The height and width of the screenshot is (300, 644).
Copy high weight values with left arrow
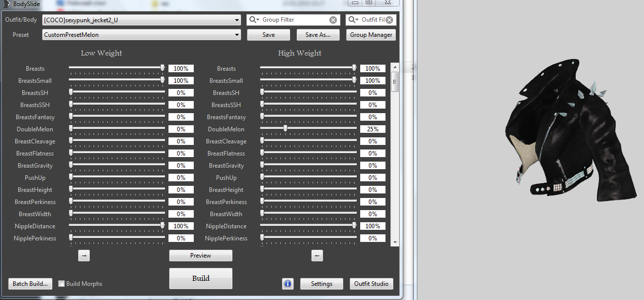coord(317,256)
